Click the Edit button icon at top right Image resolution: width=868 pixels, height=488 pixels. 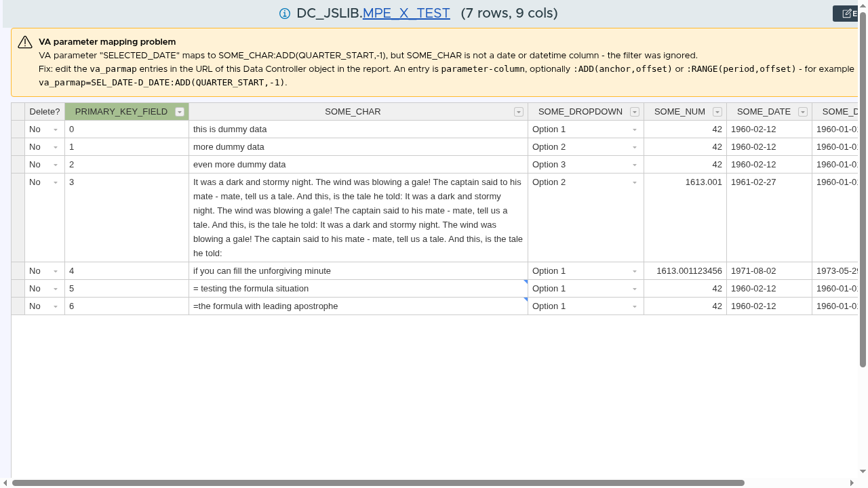[x=846, y=14]
